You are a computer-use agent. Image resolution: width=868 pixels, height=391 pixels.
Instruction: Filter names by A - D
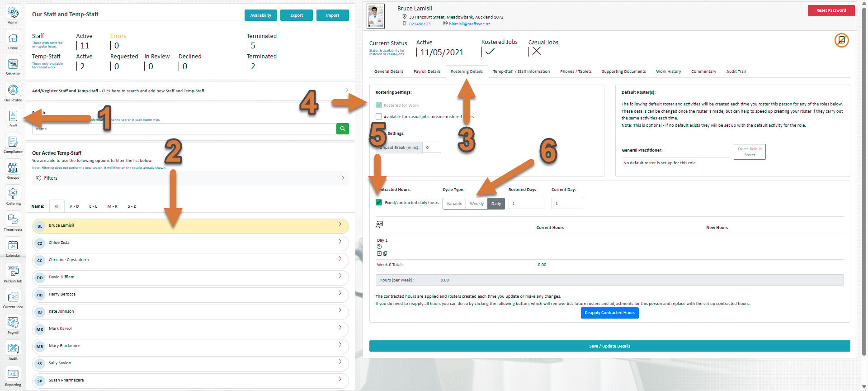(74, 206)
